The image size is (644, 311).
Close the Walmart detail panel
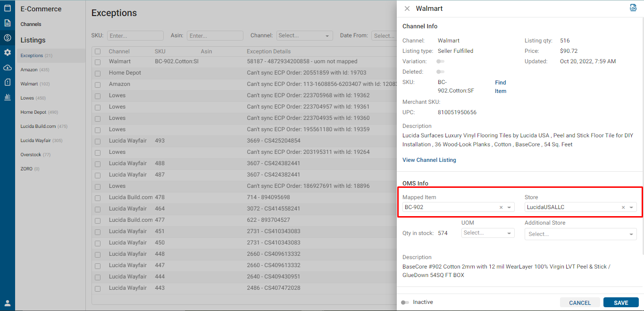pos(407,8)
